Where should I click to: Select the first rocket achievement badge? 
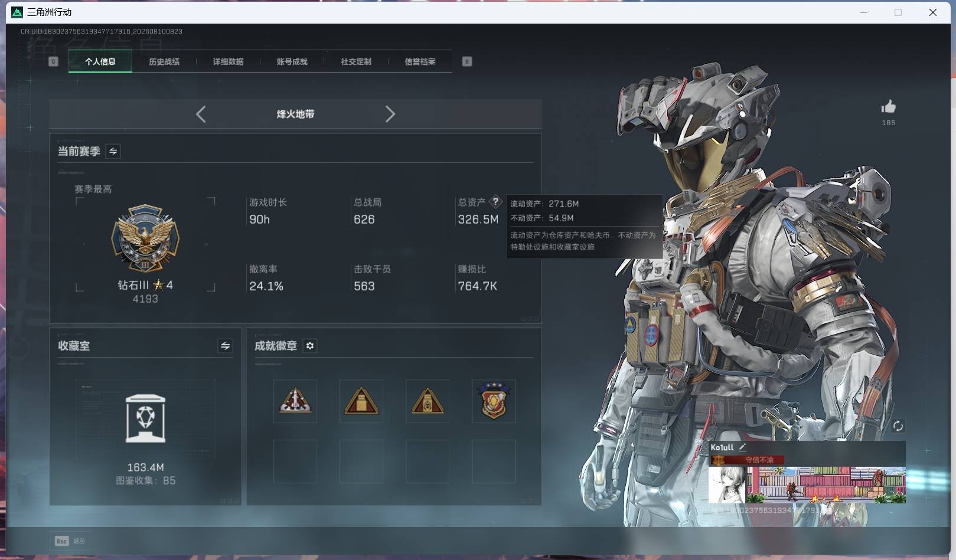click(295, 401)
